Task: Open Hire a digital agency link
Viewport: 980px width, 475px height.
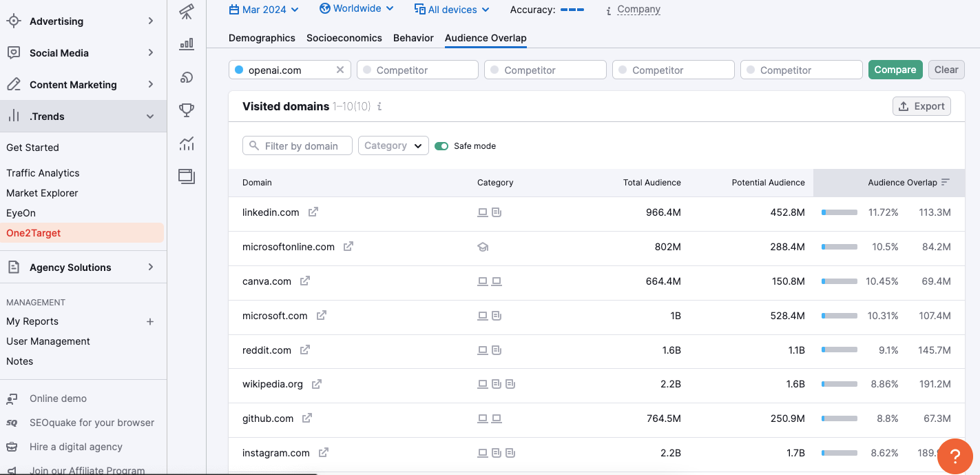Action: tap(76, 447)
